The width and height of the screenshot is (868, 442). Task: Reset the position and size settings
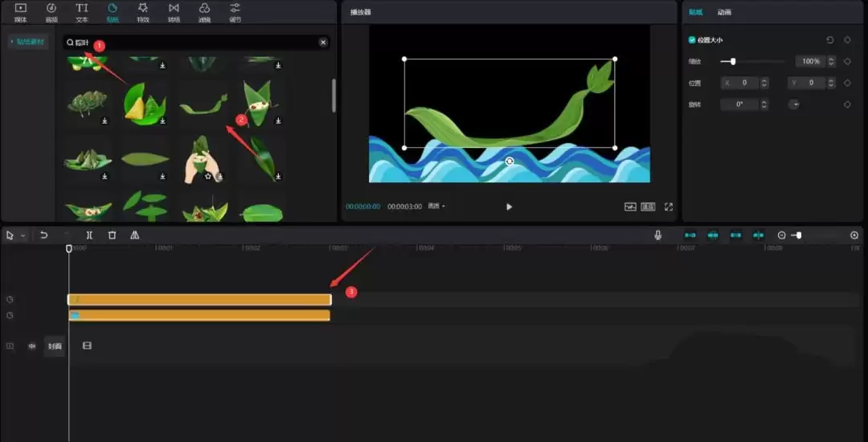tap(829, 40)
